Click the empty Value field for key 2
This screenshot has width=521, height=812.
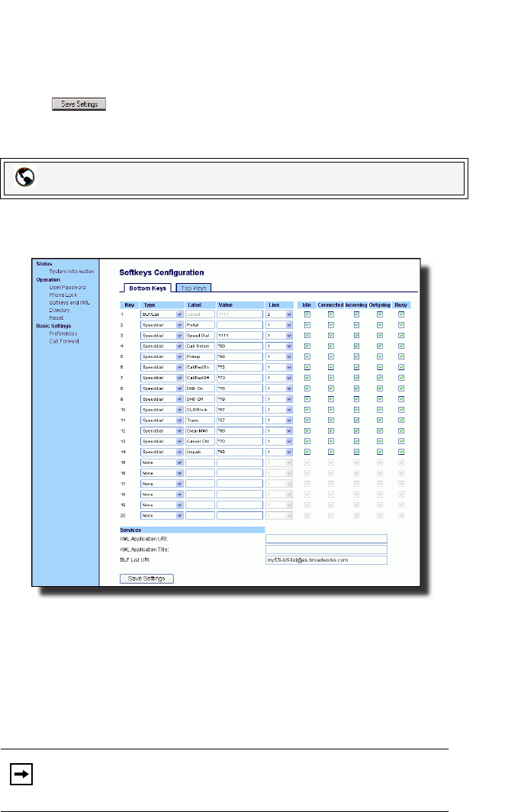click(x=240, y=325)
